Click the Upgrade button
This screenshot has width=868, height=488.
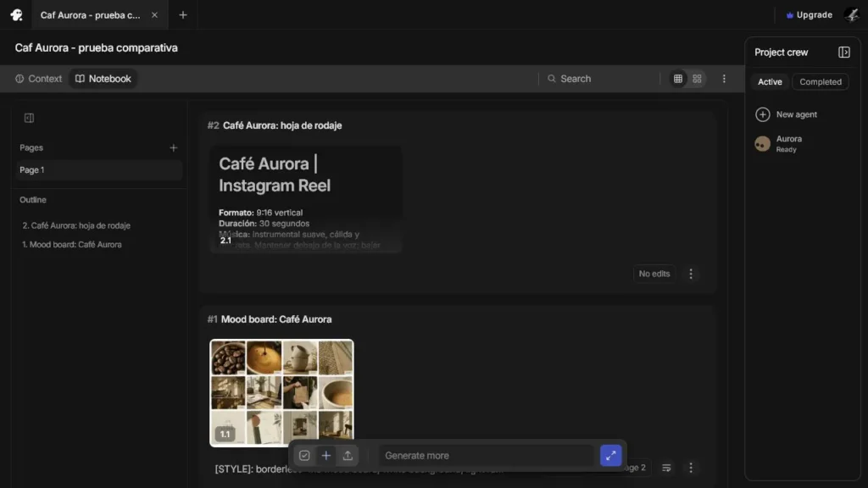click(809, 15)
